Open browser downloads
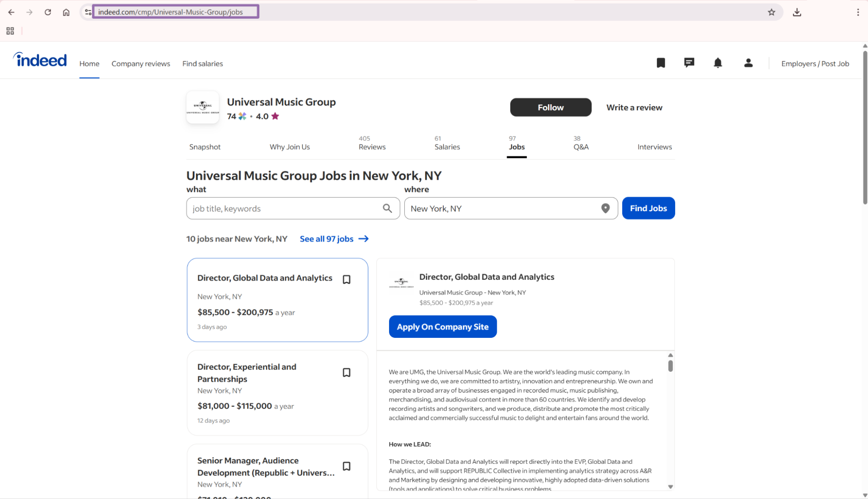This screenshot has height=499, width=868. (x=797, y=12)
